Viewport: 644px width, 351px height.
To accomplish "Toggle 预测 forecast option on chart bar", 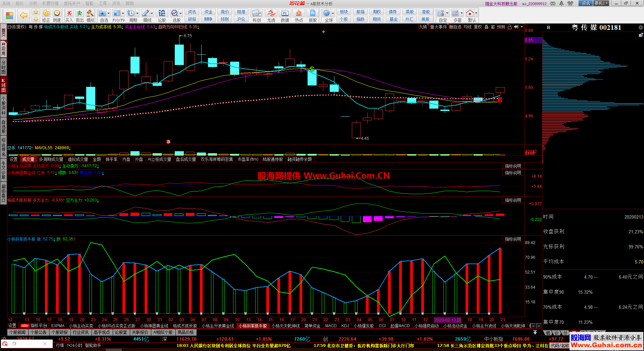I will coord(501,27).
